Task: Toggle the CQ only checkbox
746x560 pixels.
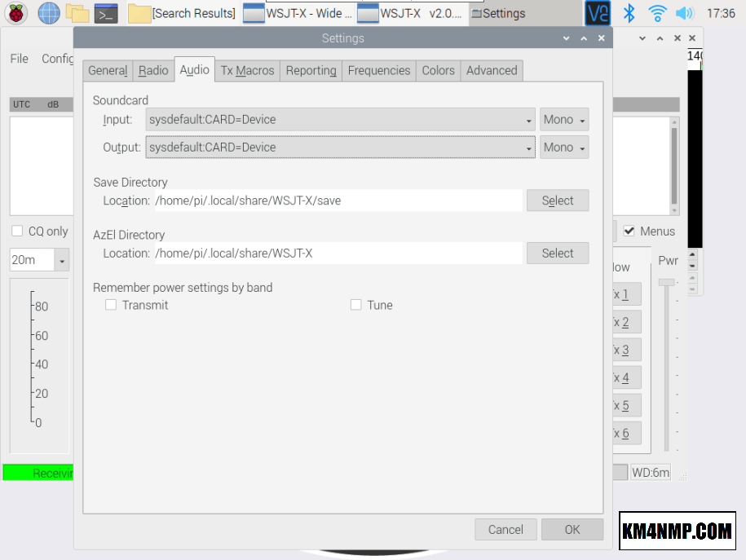Action: point(17,231)
